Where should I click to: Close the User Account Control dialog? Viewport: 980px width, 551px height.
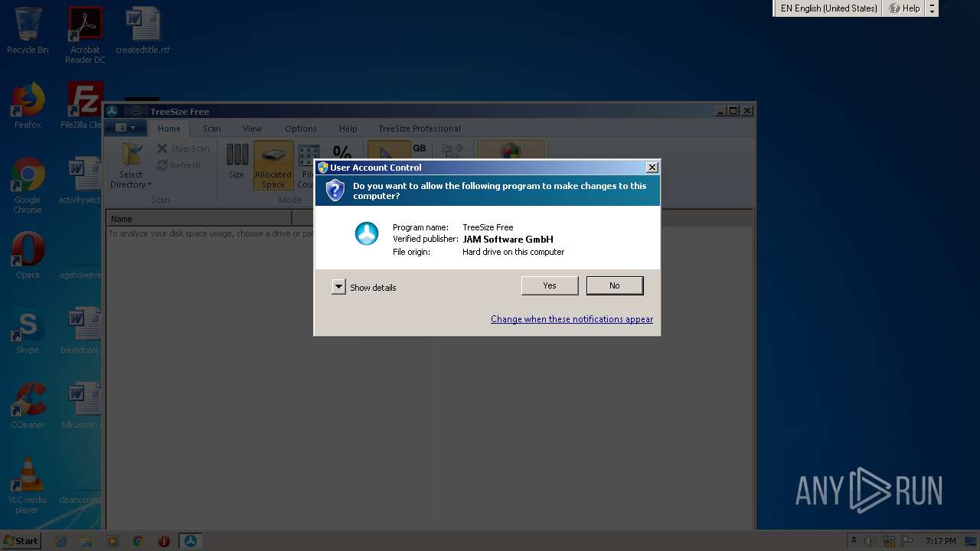[652, 168]
